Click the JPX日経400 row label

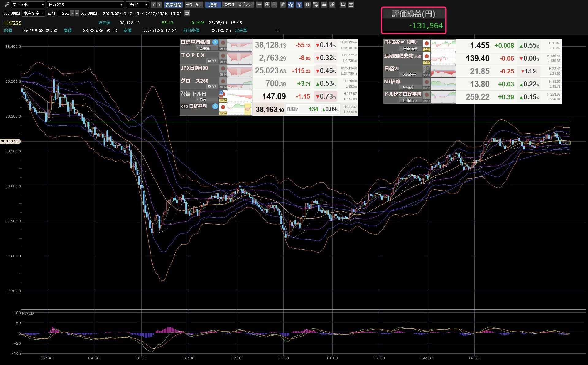pos(194,68)
